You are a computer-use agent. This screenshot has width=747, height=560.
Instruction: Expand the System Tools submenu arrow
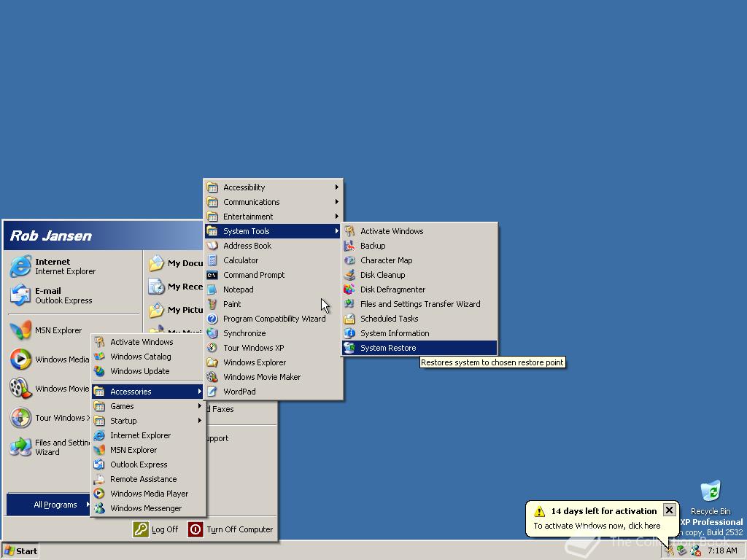tap(336, 231)
